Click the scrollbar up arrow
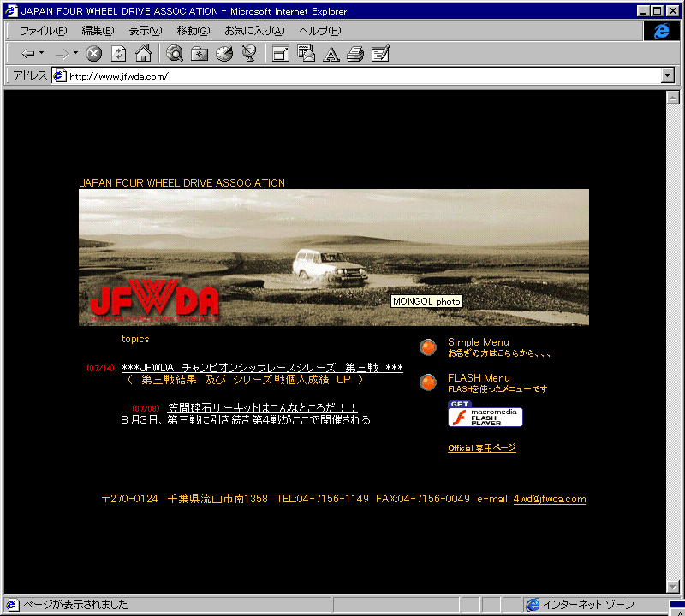685x616 pixels. (673, 98)
